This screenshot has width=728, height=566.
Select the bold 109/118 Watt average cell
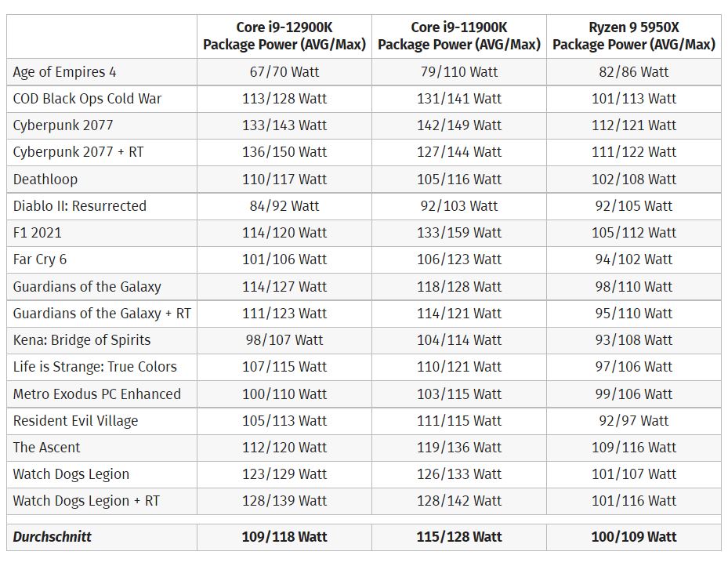284,537
